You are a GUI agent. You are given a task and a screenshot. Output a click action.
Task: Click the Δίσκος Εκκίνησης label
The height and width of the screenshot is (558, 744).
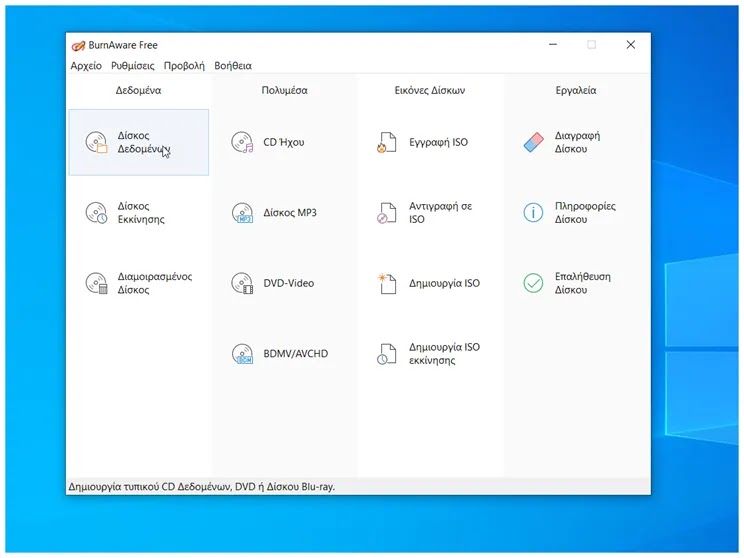[x=141, y=213]
